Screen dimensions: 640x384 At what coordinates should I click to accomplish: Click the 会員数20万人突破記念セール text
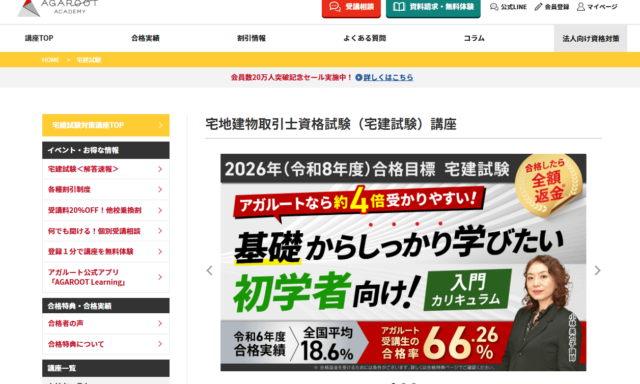[291, 77]
